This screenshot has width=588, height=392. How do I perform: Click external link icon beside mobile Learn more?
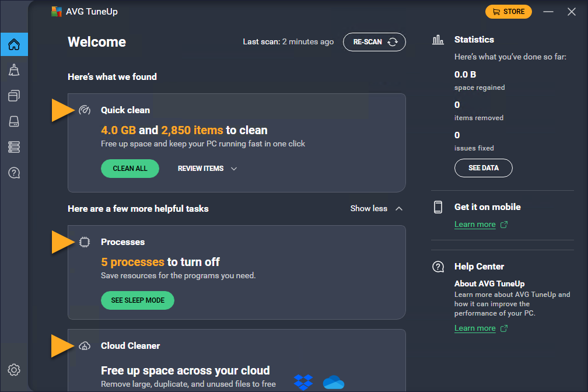[504, 225]
